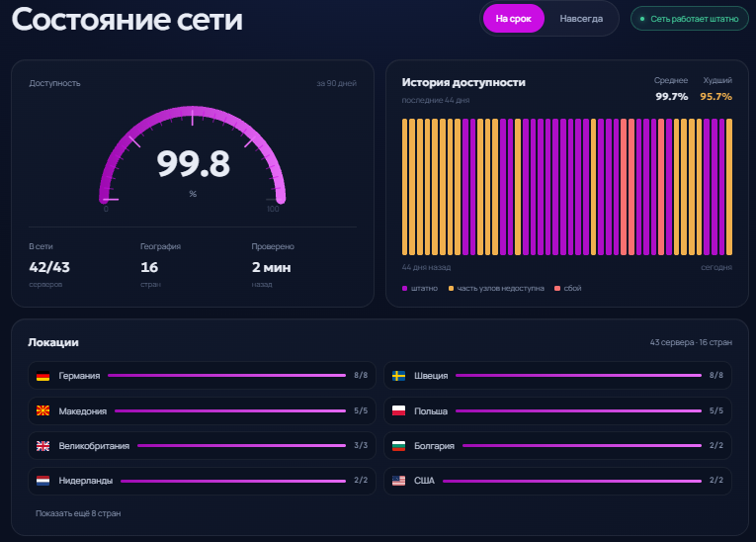Click the worst 95.7% value
Image resolution: width=756 pixels, height=542 pixels.
click(x=715, y=97)
